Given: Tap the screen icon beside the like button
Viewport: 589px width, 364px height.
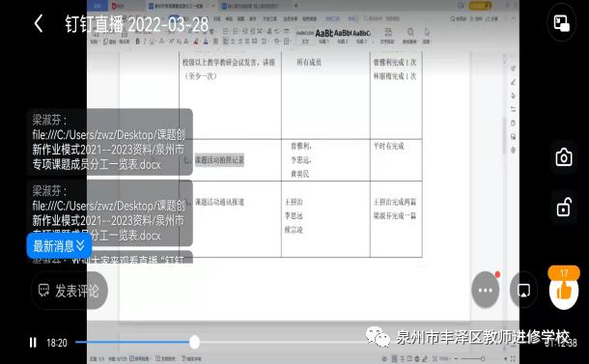Looking at the screenshot, I should (x=523, y=290).
